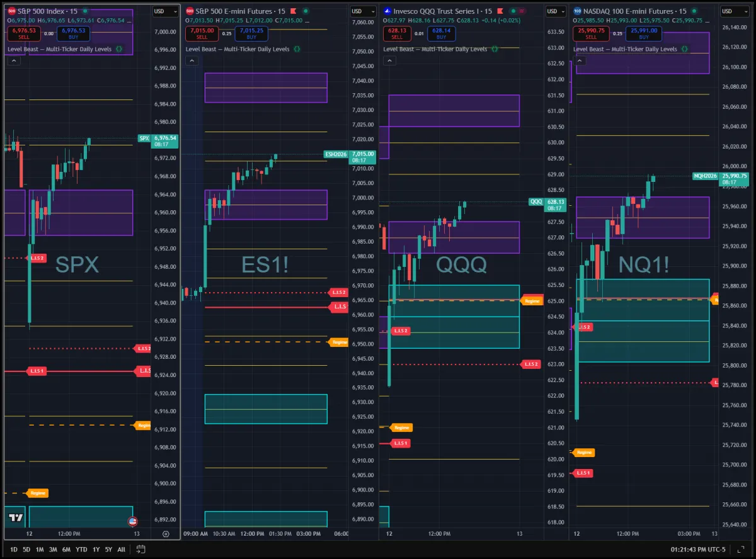Screen dimensions: 756x559
Task: Collapse the indicator legend on QQQ chart
Action: (x=389, y=60)
